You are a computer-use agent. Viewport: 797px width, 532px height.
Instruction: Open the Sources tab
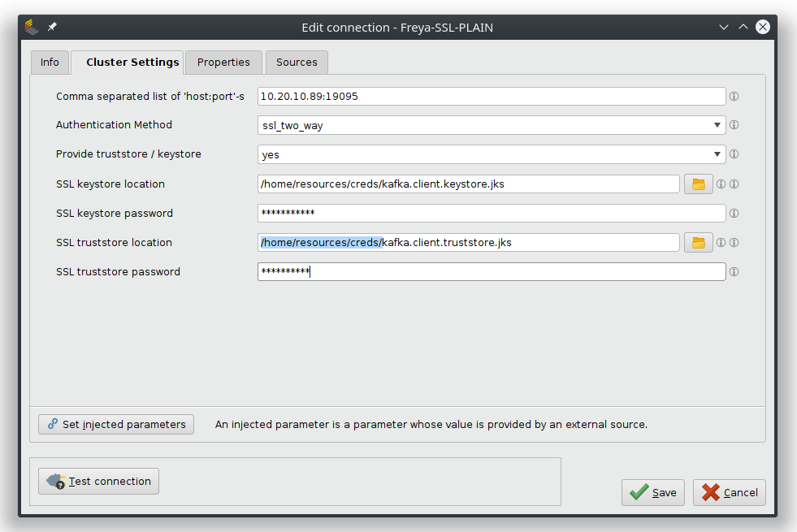[296, 62]
